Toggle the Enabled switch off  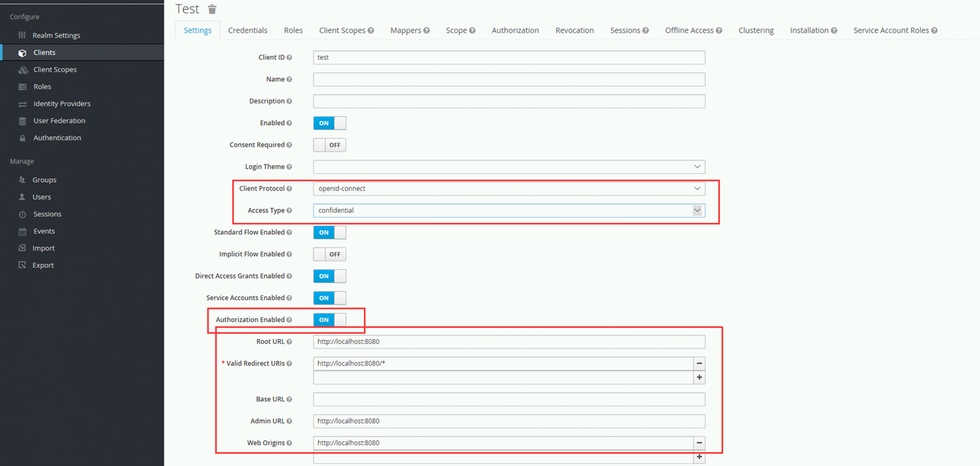(330, 123)
